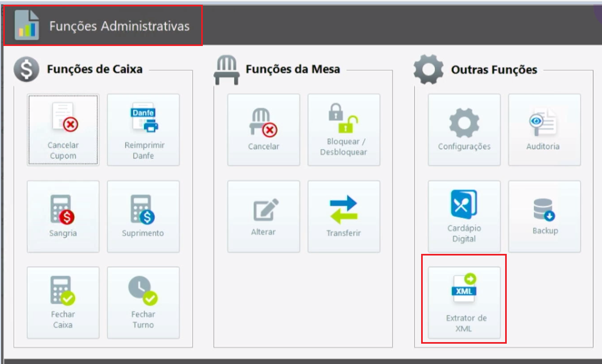Click Backup database tile
602x364 pixels.
pos(544,216)
